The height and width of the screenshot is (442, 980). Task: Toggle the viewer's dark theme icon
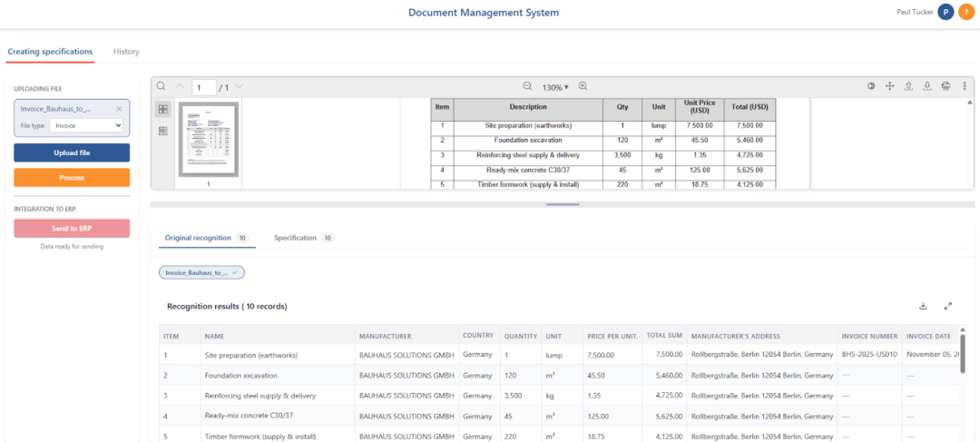point(871,86)
